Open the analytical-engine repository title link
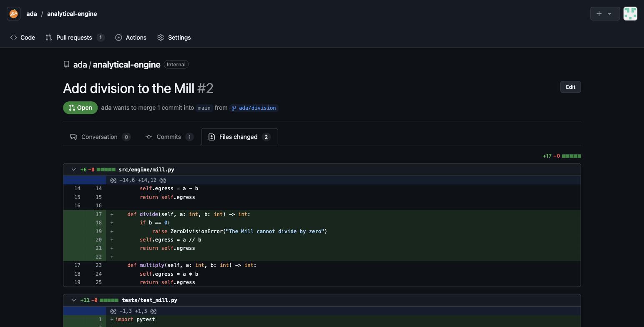 [x=126, y=65]
